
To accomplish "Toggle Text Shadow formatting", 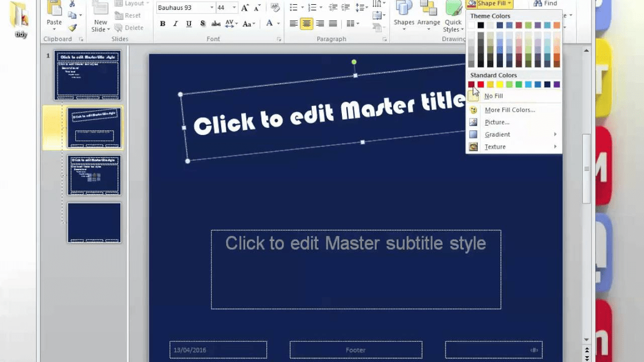I will click(x=202, y=24).
